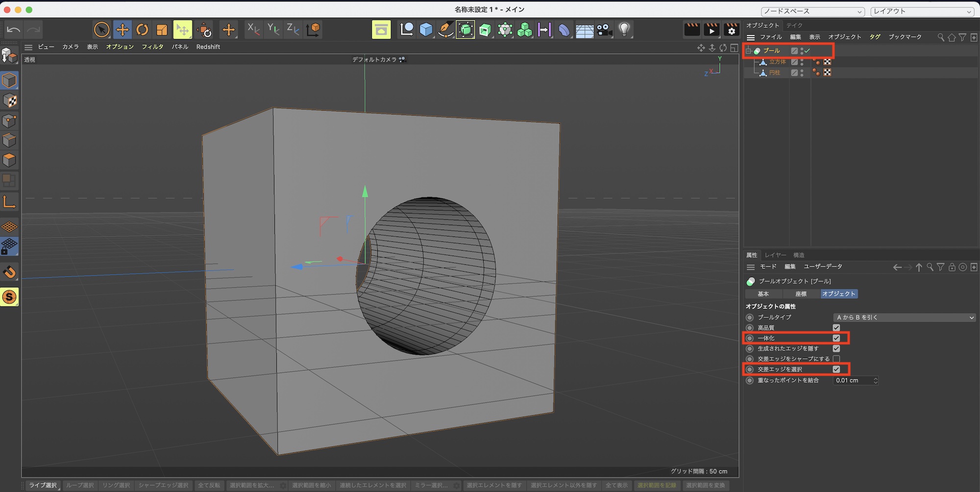The image size is (980, 492).
Task: Click the 全て反転 button
Action: [209, 485]
